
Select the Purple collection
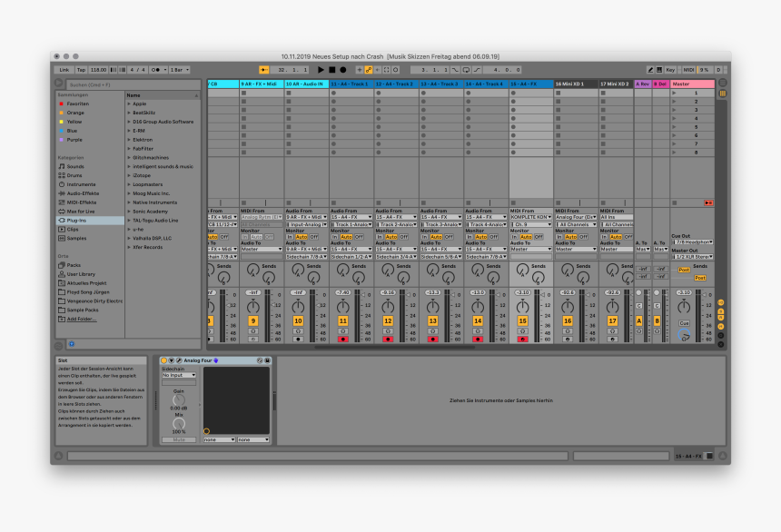pos(74,140)
